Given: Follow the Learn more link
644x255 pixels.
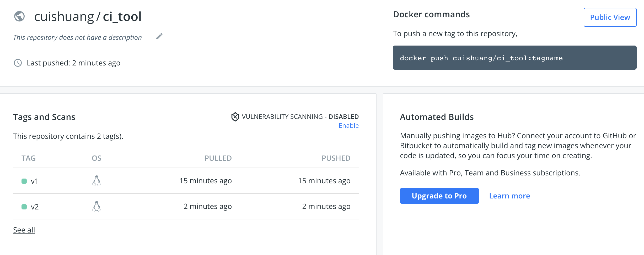Looking at the screenshot, I should (x=509, y=196).
